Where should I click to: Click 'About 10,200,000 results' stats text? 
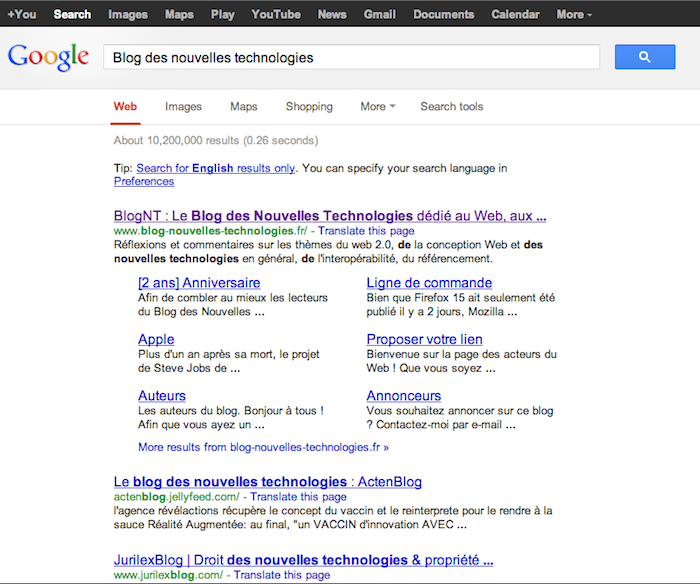(x=216, y=140)
